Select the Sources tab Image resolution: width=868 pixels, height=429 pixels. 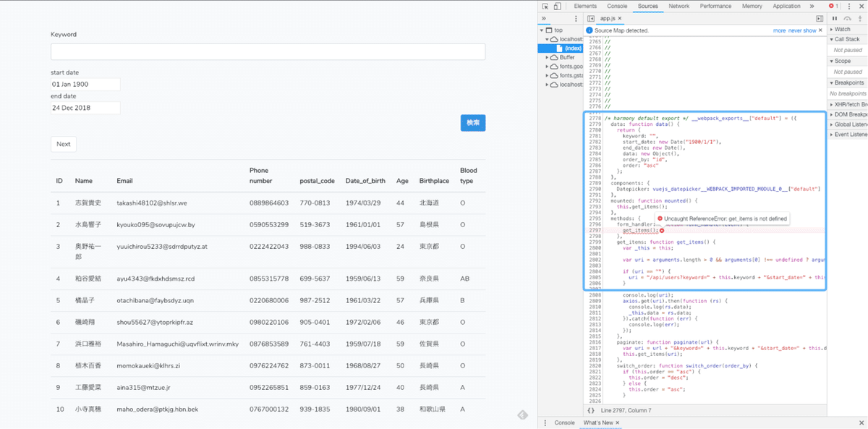(x=648, y=6)
